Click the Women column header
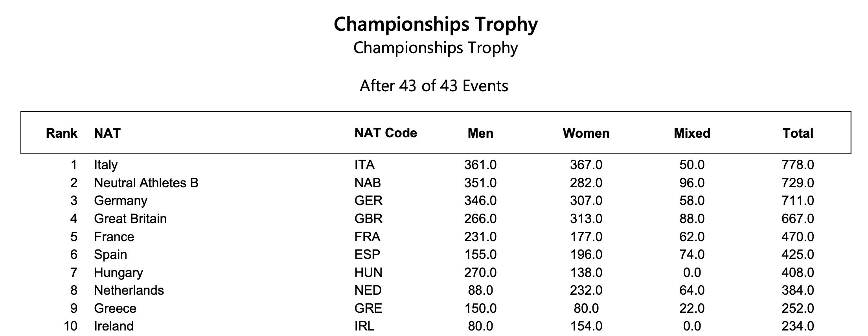Screen dimensions: 868x336 coord(586,133)
